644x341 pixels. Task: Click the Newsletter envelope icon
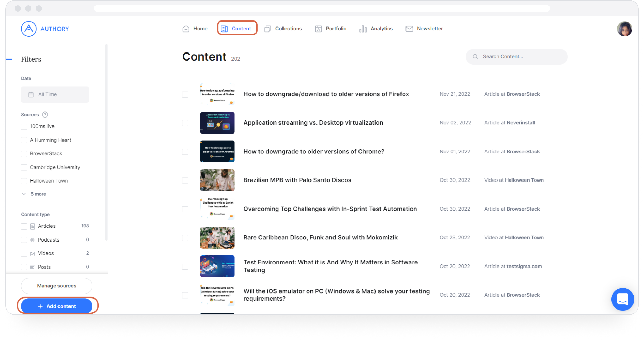click(x=409, y=29)
